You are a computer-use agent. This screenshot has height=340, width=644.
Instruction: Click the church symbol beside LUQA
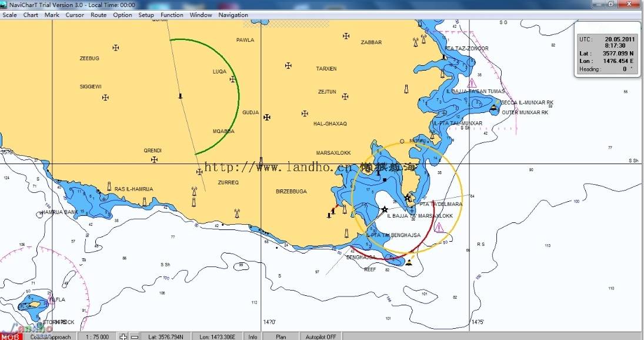[233, 79]
